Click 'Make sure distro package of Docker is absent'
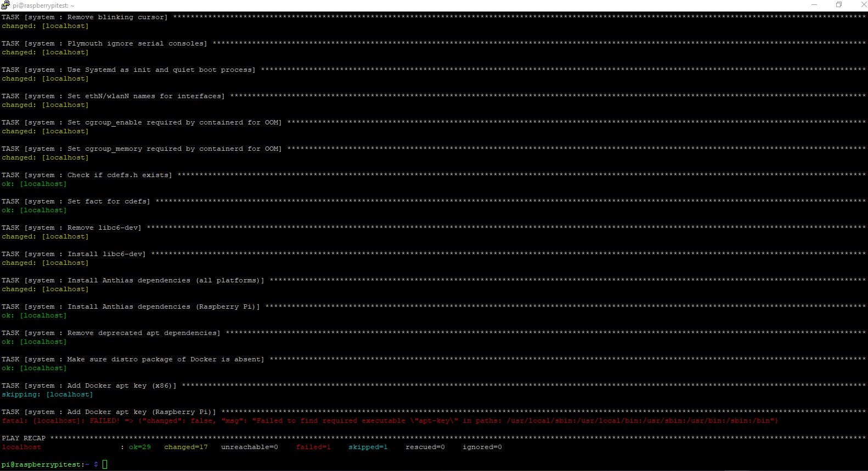The width and height of the screenshot is (868, 471). pyautogui.click(x=433, y=359)
